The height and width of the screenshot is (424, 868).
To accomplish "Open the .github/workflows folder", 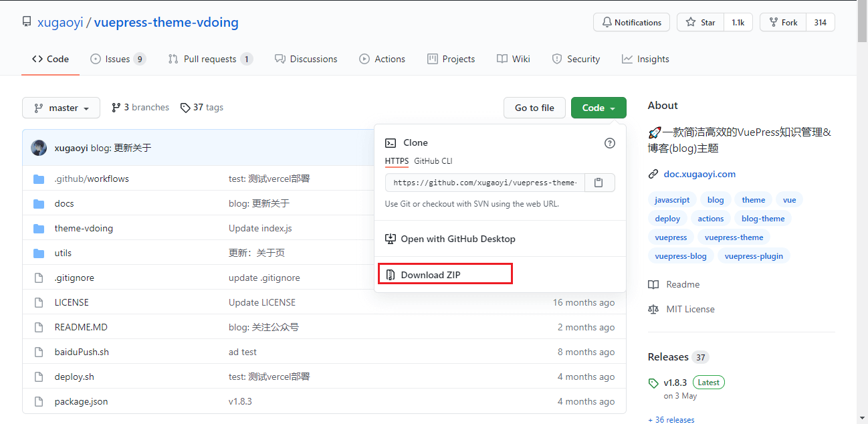I will pos(92,179).
